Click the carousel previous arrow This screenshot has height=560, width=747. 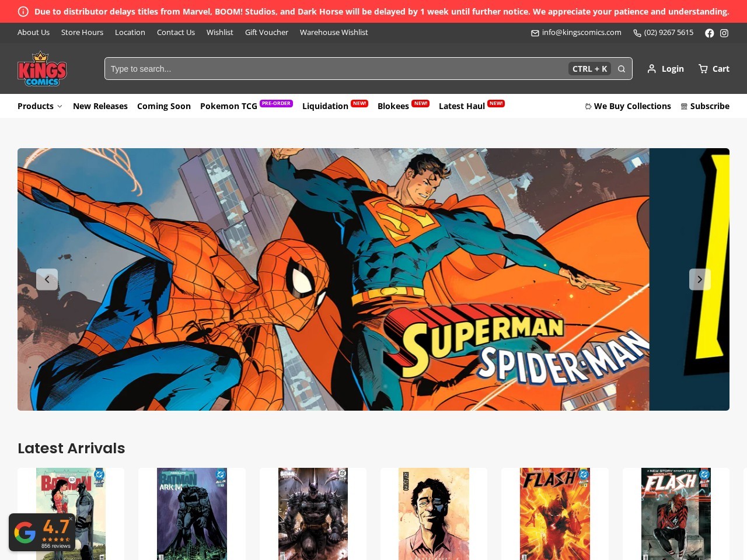[x=47, y=279]
